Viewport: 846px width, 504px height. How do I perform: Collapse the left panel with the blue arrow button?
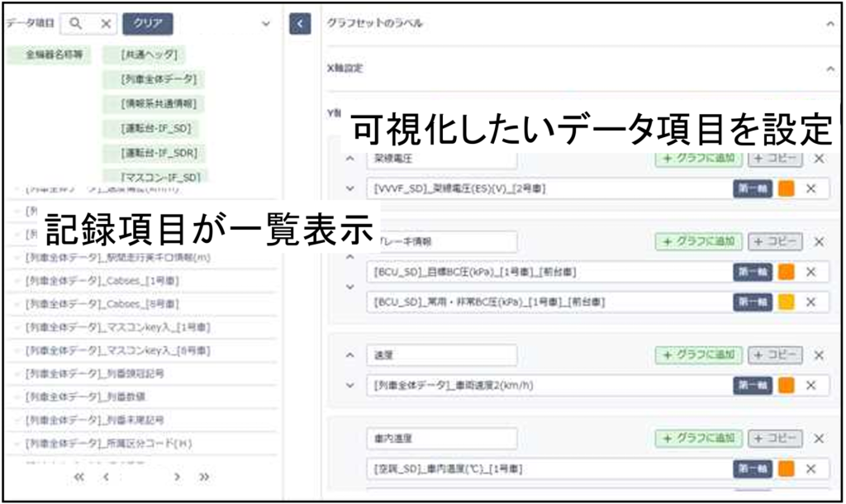click(299, 24)
